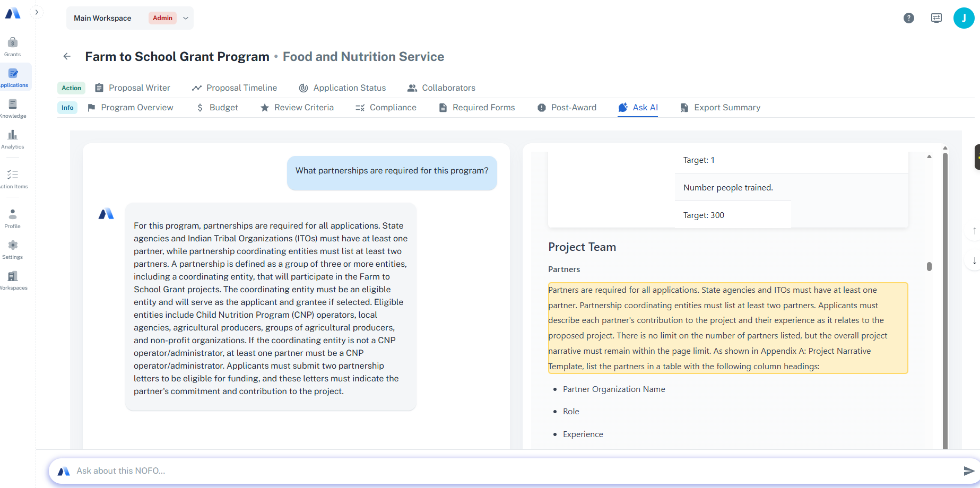Image resolution: width=980 pixels, height=488 pixels.
Task: Open Settings from the sidebar gear
Action: click(12, 248)
